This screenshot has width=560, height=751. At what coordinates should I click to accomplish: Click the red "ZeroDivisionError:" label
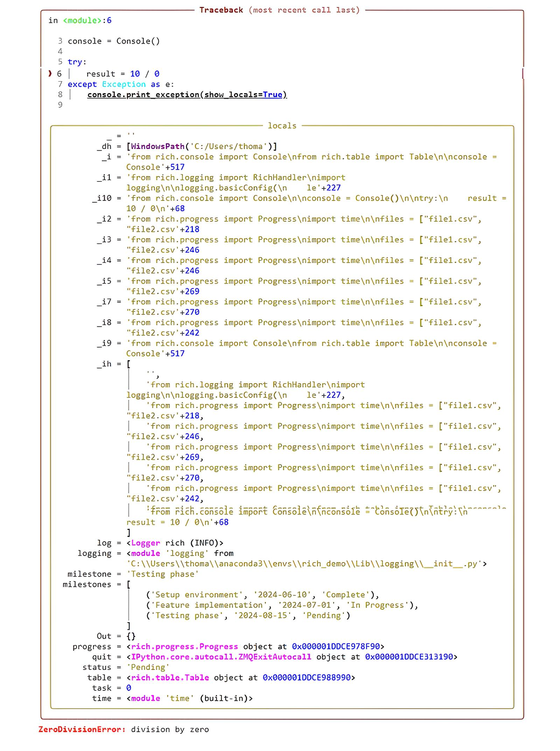[x=82, y=729]
